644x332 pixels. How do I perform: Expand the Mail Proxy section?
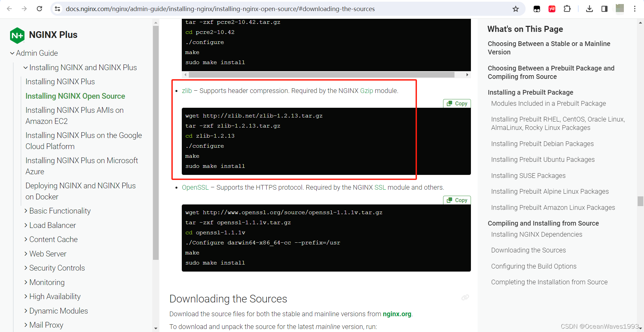coord(26,325)
